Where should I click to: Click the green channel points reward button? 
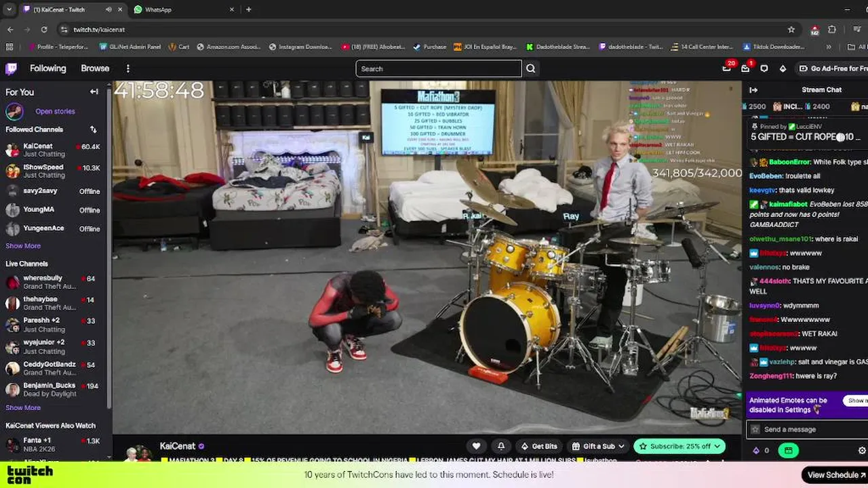click(x=788, y=450)
